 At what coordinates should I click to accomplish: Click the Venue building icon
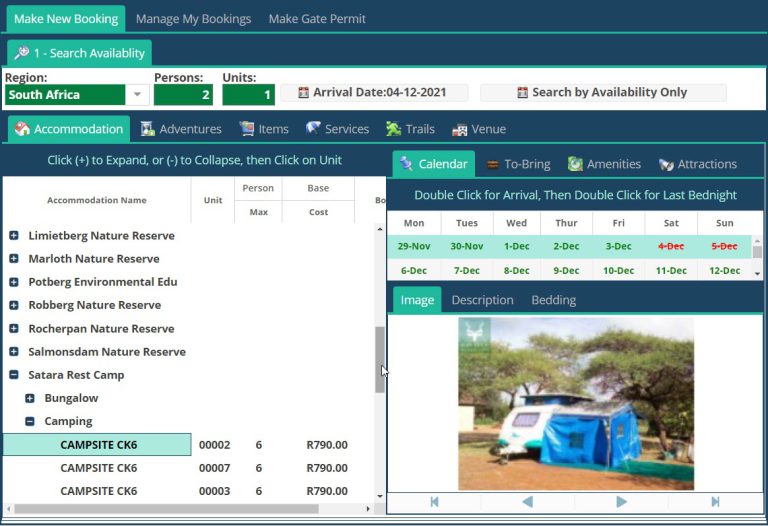[459, 130]
